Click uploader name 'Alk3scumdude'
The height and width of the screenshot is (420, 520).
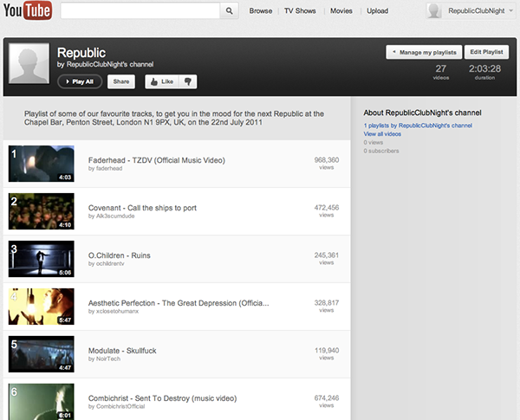click(115, 216)
